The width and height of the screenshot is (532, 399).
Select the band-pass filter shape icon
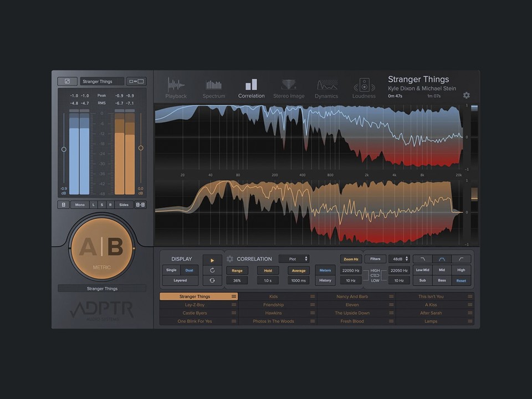[442, 259]
